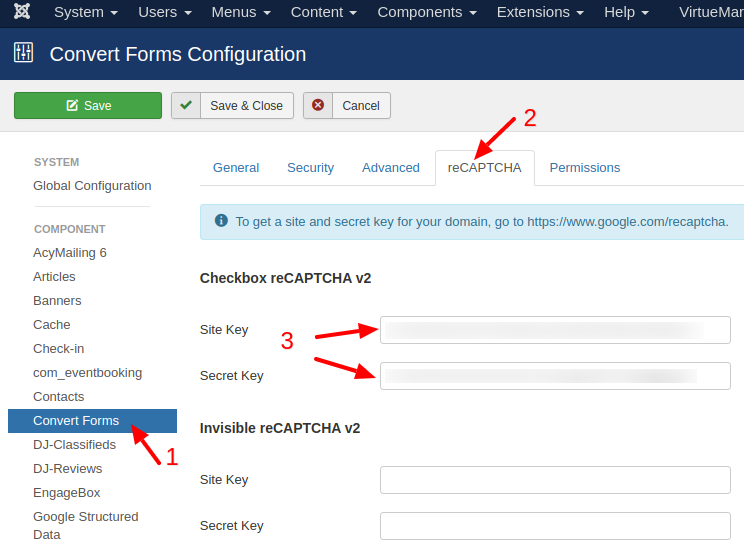The height and width of the screenshot is (554, 744).
Task: Open Global Configuration in sidebar
Action: (x=92, y=186)
